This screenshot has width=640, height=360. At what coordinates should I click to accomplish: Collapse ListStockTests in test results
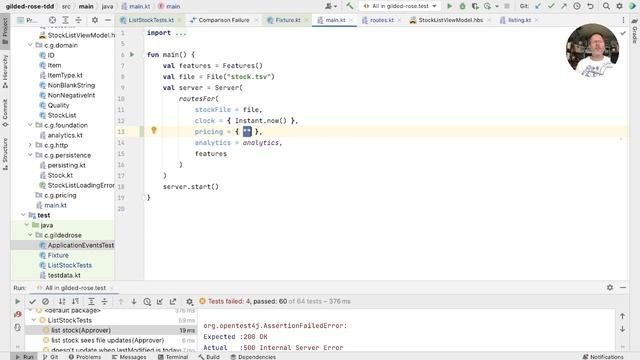pos(34,320)
